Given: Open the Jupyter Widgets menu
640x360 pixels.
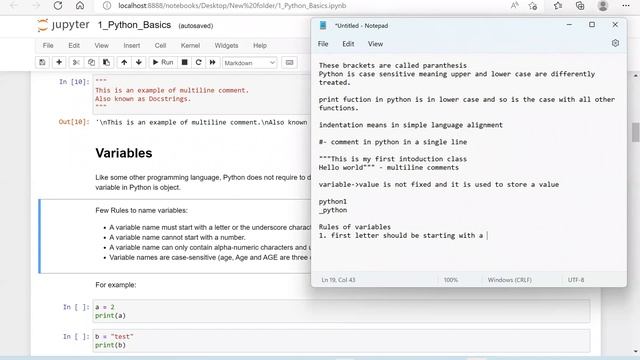Looking at the screenshot, I should (x=226, y=45).
